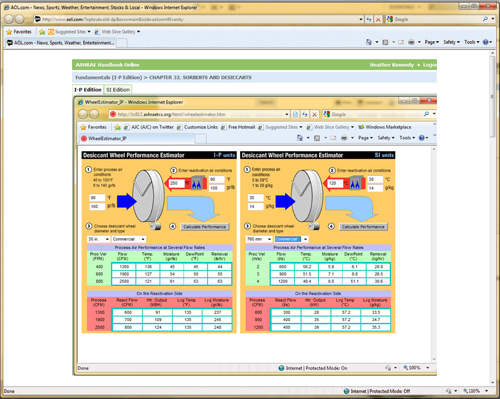Viewport: 500px width, 399px height.
Task: Open Safety menu in outer AOL.com window
Action: click(451, 42)
